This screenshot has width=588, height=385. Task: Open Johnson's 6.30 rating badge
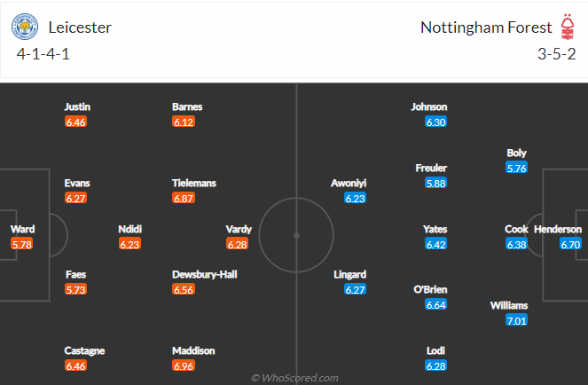(x=435, y=122)
